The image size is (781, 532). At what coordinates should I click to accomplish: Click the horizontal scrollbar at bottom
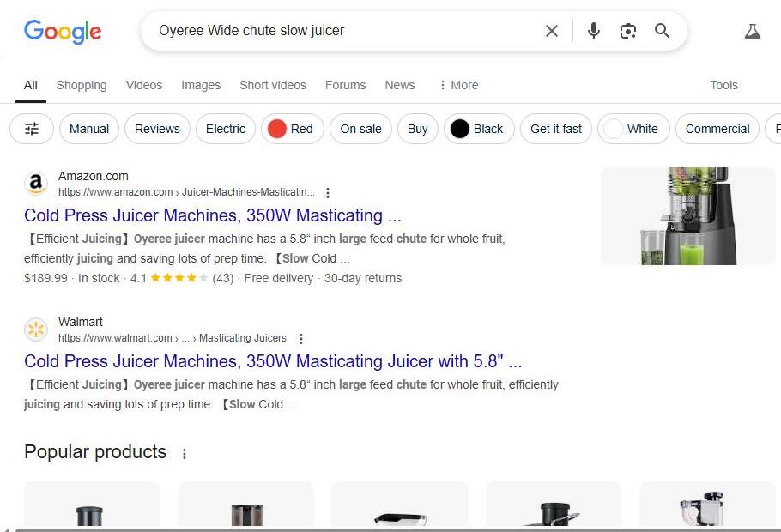[x=398, y=530]
